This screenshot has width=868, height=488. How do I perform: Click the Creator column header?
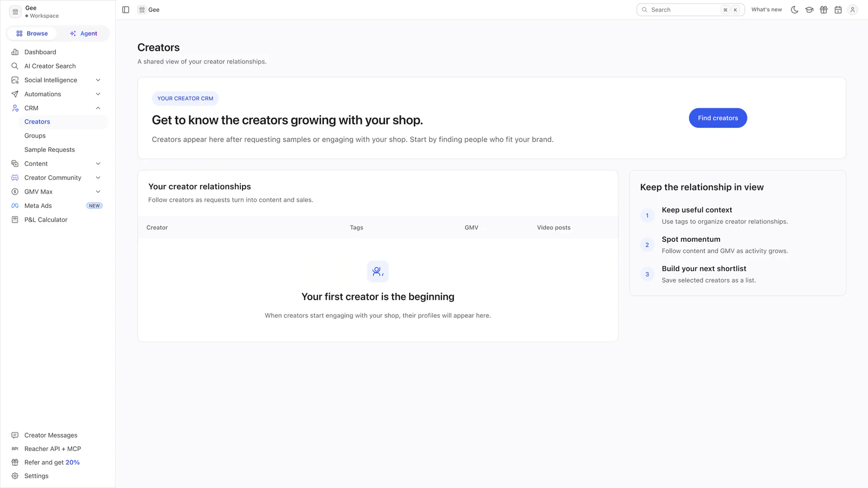click(x=157, y=228)
